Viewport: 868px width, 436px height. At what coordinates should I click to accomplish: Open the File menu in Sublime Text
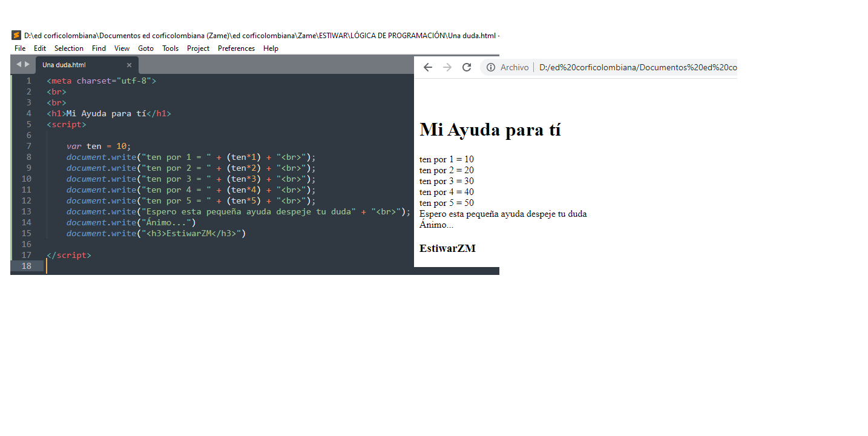tap(20, 48)
